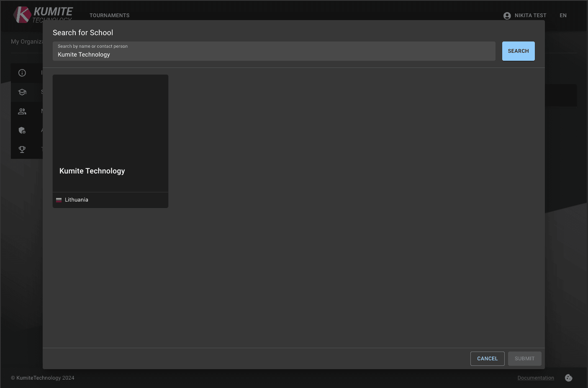Image resolution: width=588 pixels, height=388 pixels.
Task: Click the Lithuania country label
Action: (x=77, y=200)
